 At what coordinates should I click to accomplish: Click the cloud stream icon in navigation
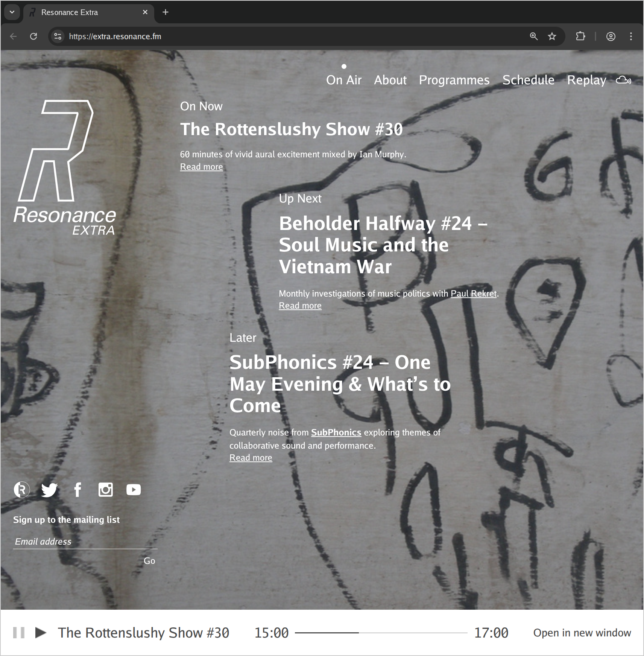(623, 80)
